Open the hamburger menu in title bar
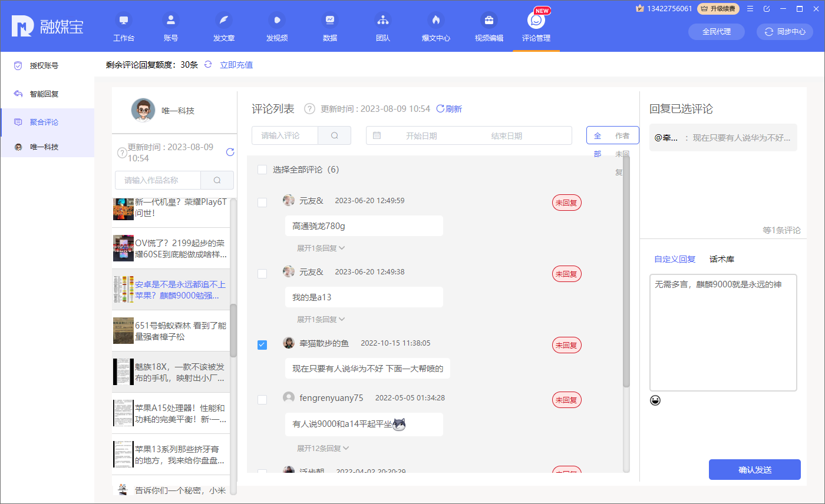 coord(750,8)
